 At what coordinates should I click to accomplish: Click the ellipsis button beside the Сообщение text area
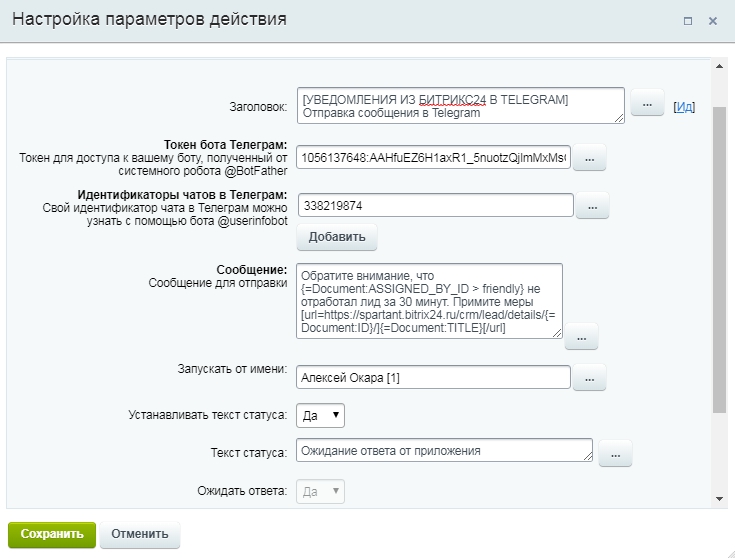[x=580, y=336]
